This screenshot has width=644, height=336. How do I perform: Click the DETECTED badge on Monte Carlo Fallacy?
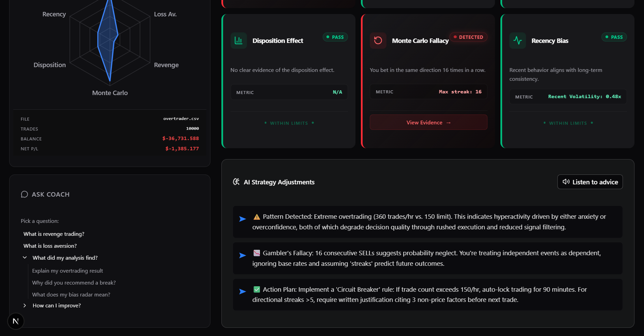(468, 37)
